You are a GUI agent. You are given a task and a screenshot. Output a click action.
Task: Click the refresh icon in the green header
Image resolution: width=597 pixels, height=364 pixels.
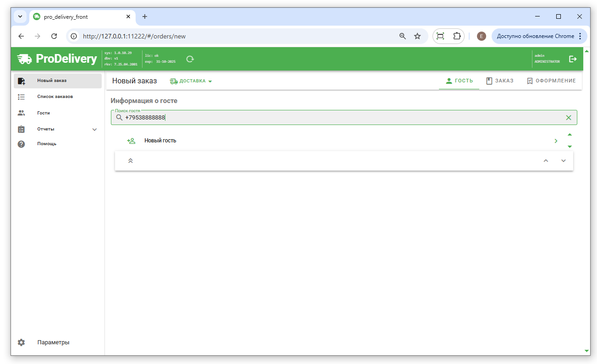click(x=190, y=59)
